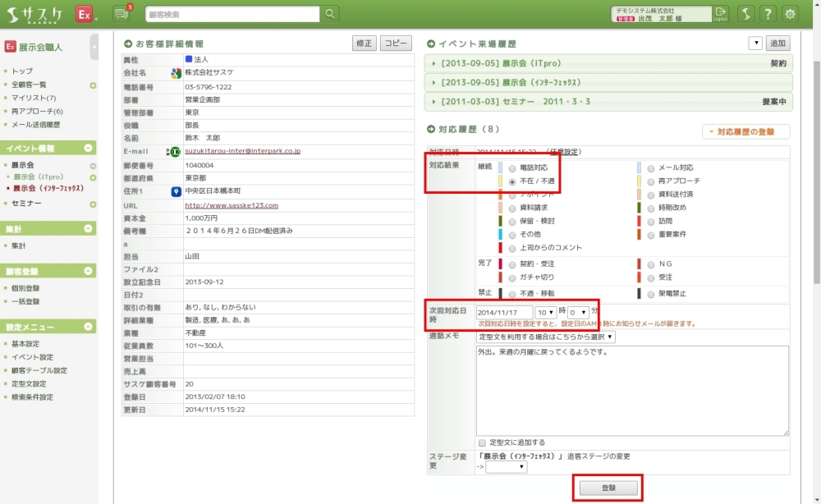Click the Logout icon
Image resolution: width=821 pixels, height=504 pixels.
pos(720,13)
